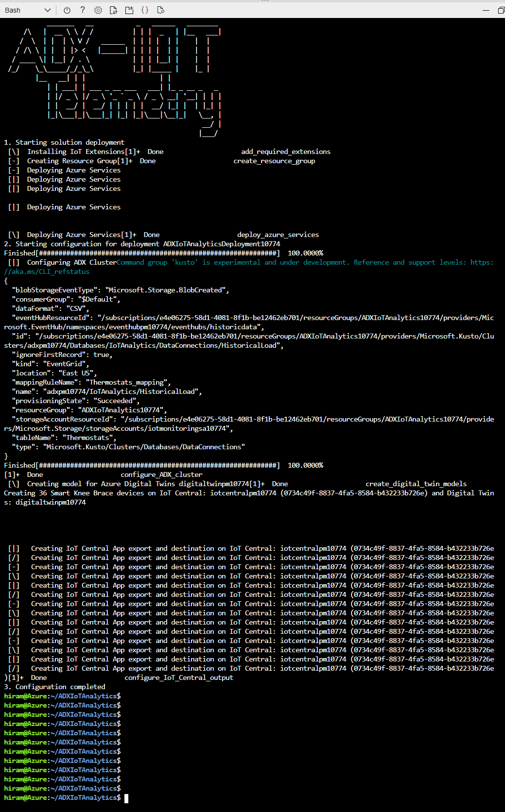The width and height of the screenshot is (505, 812).
Task: Open upload/download files icon
Action: pyautogui.click(x=114, y=10)
